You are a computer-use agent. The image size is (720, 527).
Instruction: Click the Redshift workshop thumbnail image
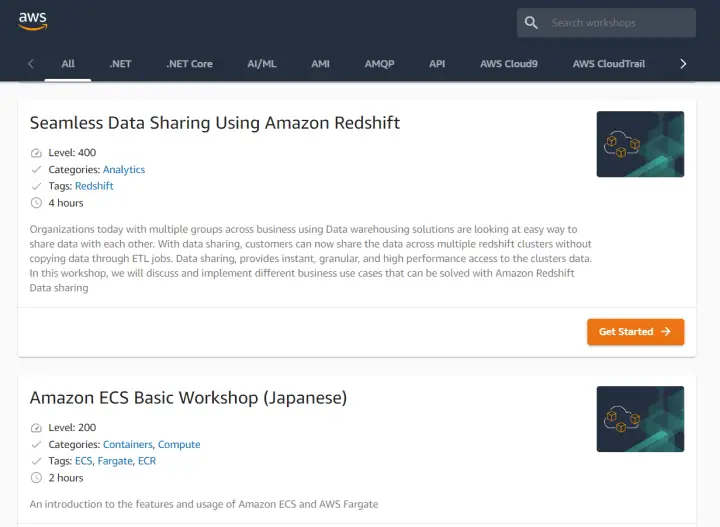pyautogui.click(x=640, y=144)
